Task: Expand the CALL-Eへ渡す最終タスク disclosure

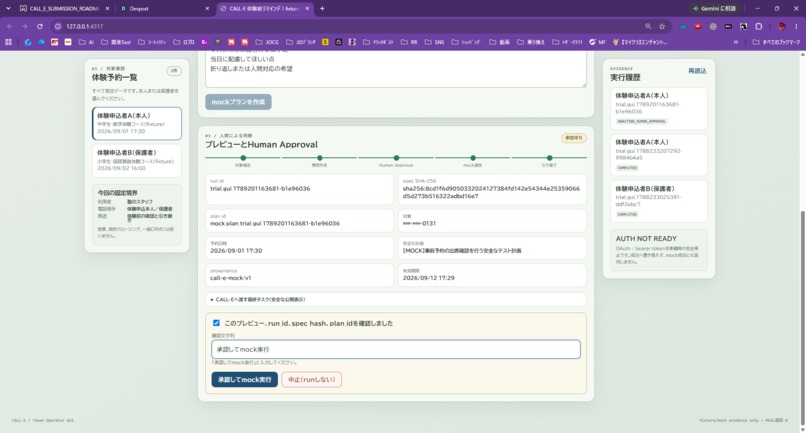Action: pyautogui.click(x=396, y=299)
